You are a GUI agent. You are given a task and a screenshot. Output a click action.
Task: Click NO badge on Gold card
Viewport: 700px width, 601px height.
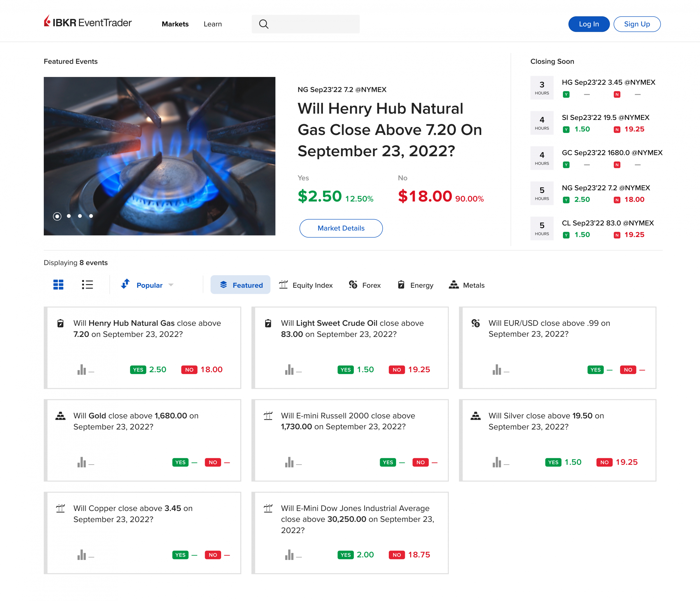(213, 462)
